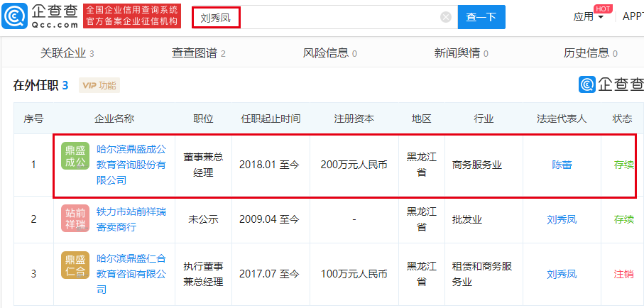The width and height of the screenshot is (644, 308).
Task: Select the 2017.07 至今 tenure cell
Action: point(269,274)
